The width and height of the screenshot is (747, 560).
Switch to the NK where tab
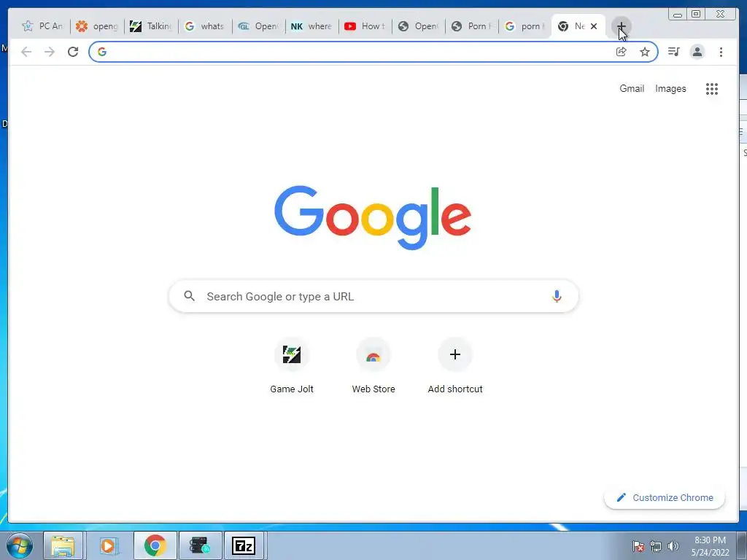click(x=312, y=26)
